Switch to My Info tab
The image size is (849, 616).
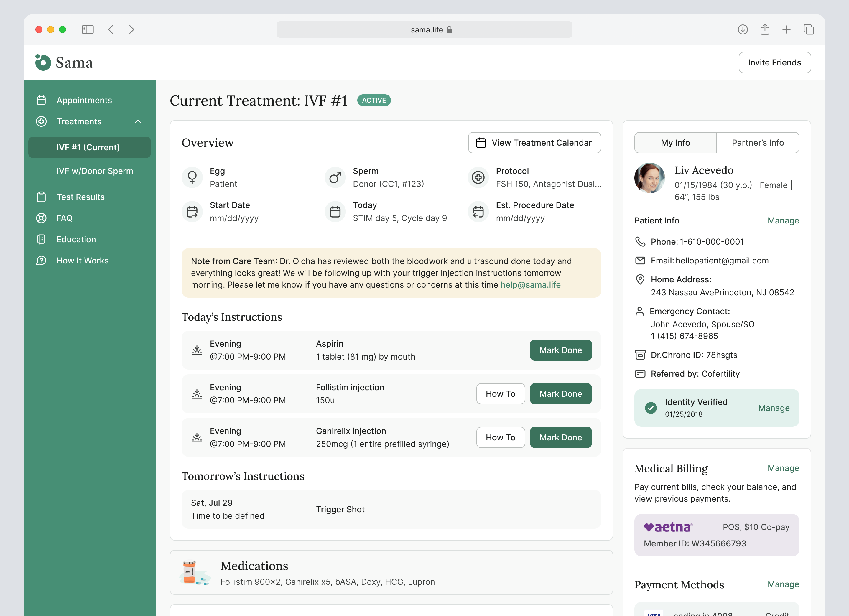point(675,143)
